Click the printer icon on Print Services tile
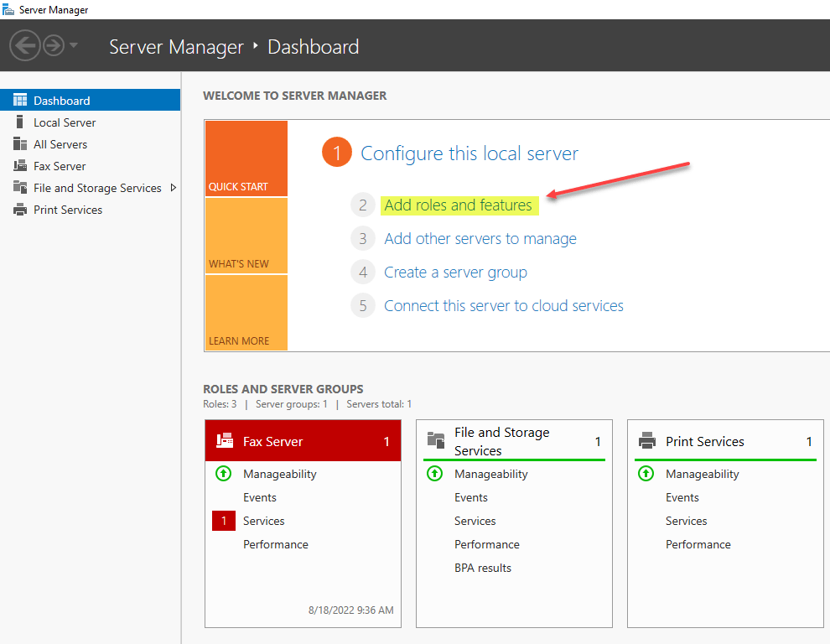 pyautogui.click(x=647, y=440)
